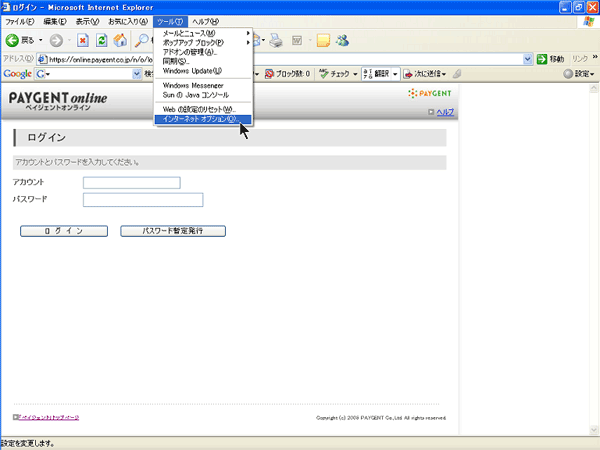Expand the address bar dropdown
The width and height of the screenshot is (600, 450).
point(528,59)
